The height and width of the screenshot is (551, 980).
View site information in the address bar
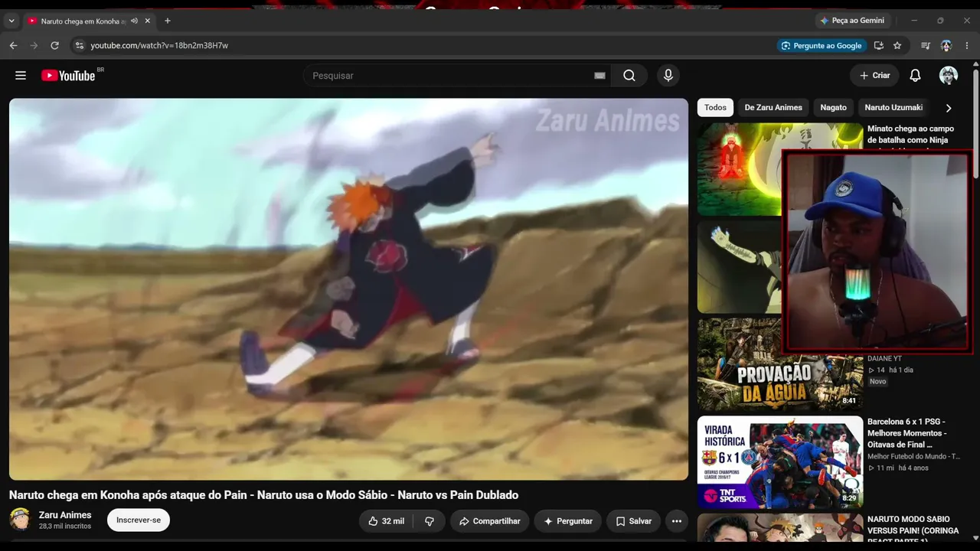[78, 45]
